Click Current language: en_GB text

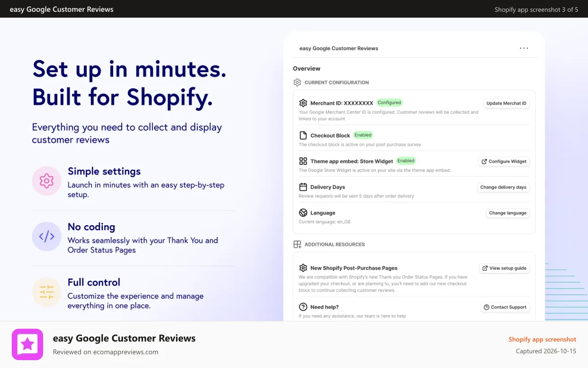point(324,222)
